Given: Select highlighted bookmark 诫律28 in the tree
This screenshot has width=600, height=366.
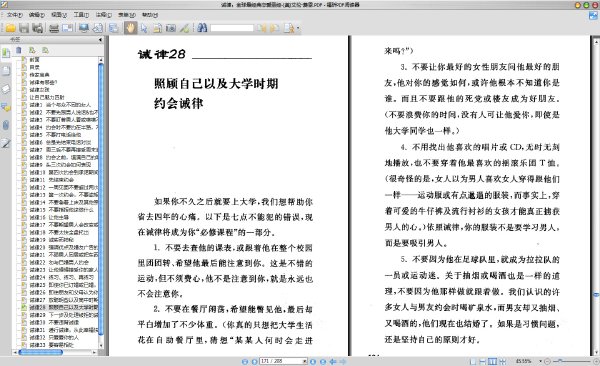Looking at the screenshot, I should click(64, 307).
